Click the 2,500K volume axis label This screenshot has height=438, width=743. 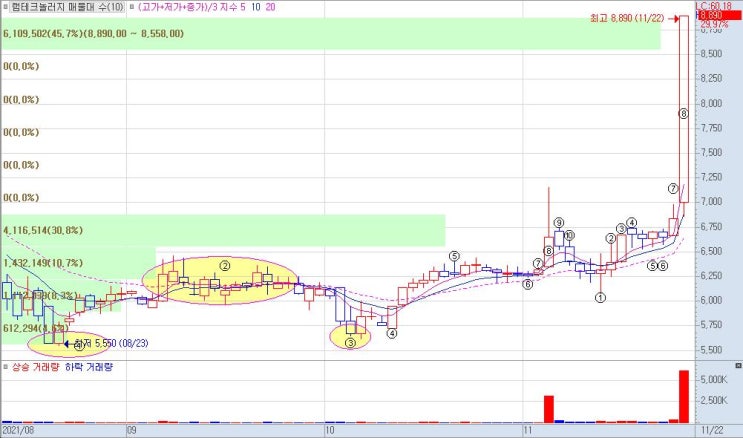[x=714, y=401]
